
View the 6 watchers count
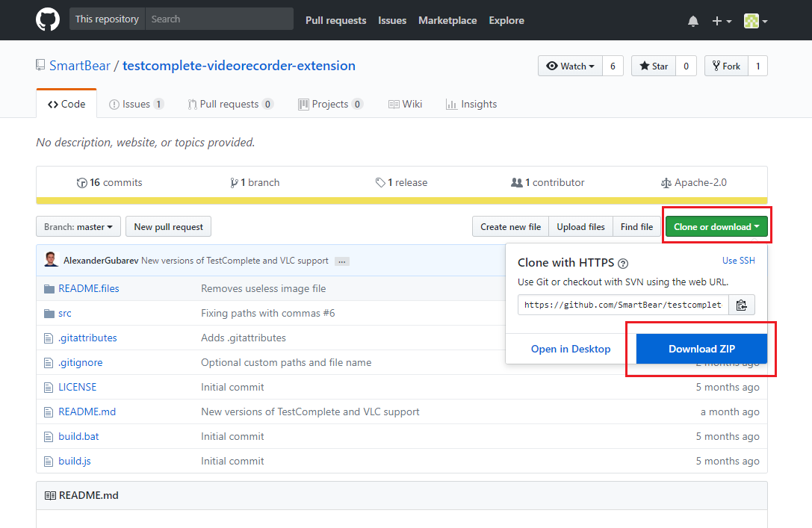pos(613,66)
